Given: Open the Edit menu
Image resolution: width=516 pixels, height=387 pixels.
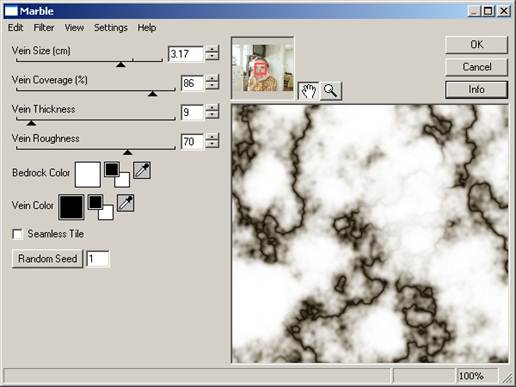Looking at the screenshot, I should (15, 28).
